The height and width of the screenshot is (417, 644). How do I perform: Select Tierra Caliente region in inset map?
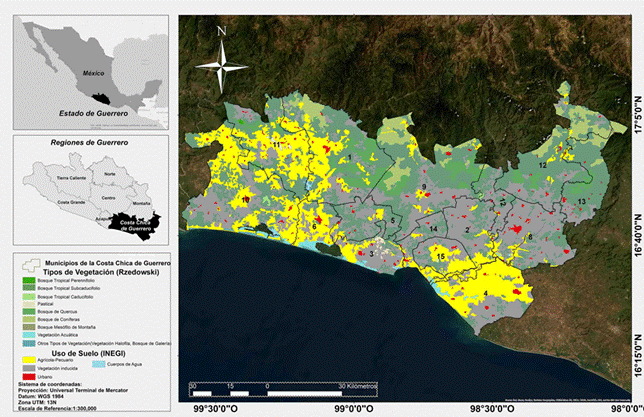(70, 176)
